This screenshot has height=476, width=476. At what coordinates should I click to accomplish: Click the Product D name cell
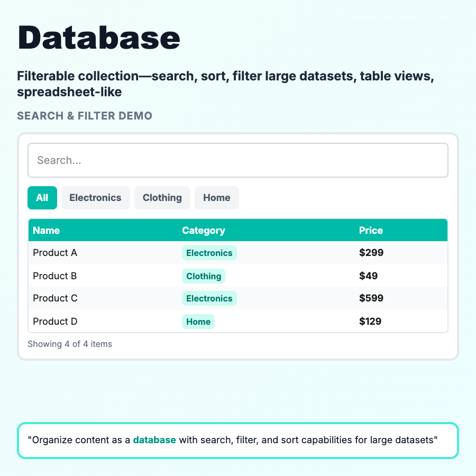click(x=55, y=322)
